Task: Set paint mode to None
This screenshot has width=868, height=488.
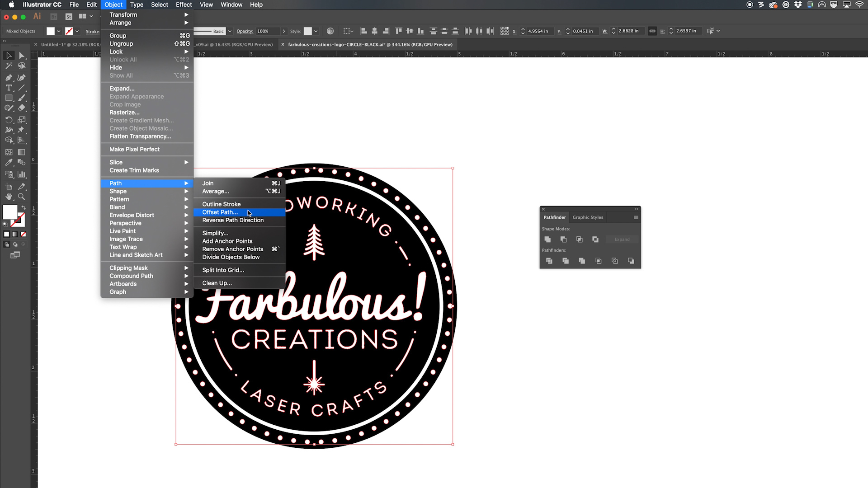Action: [x=24, y=234]
